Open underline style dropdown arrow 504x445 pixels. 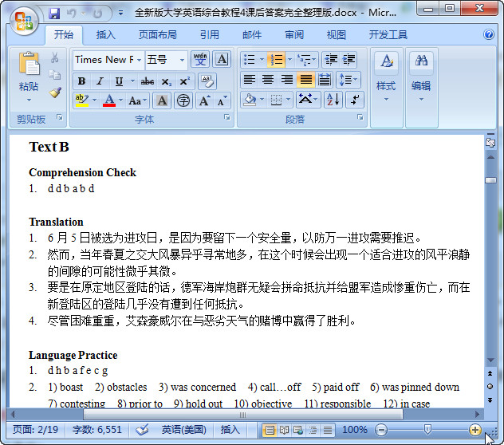(132, 81)
